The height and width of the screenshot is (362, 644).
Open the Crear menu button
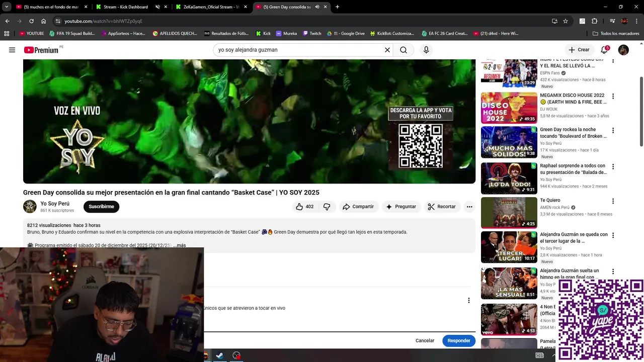pos(579,50)
